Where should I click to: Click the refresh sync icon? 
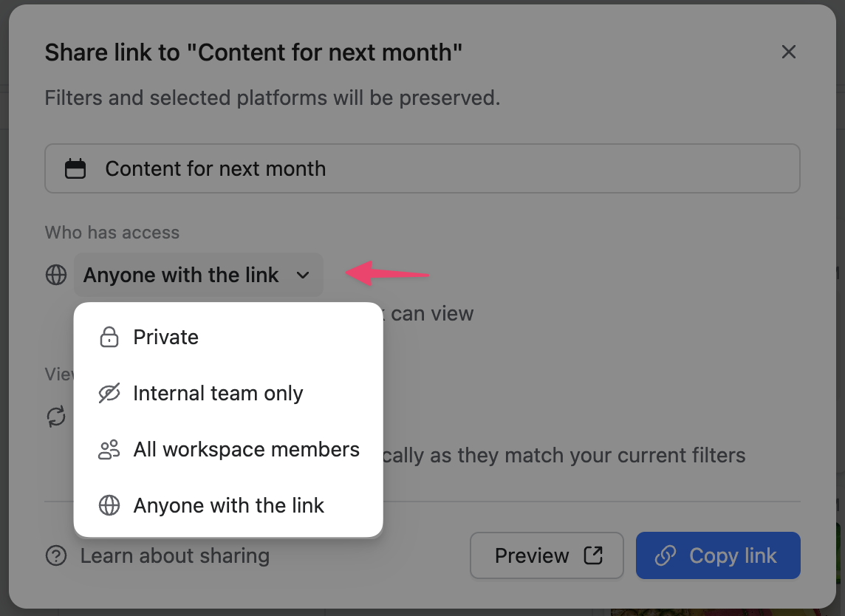point(56,417)
